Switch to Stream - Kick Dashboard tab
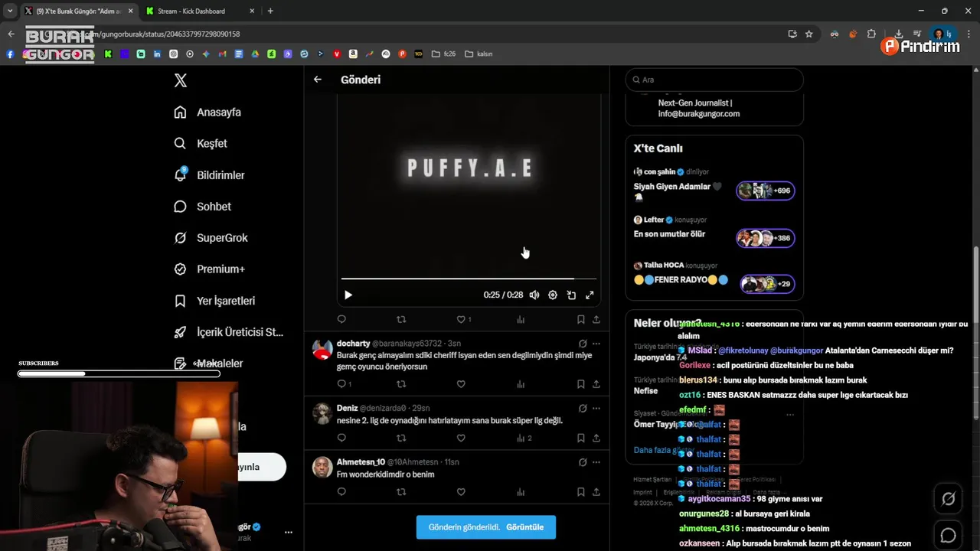This screenshot has height=551, width=980. tap(199, 11)
